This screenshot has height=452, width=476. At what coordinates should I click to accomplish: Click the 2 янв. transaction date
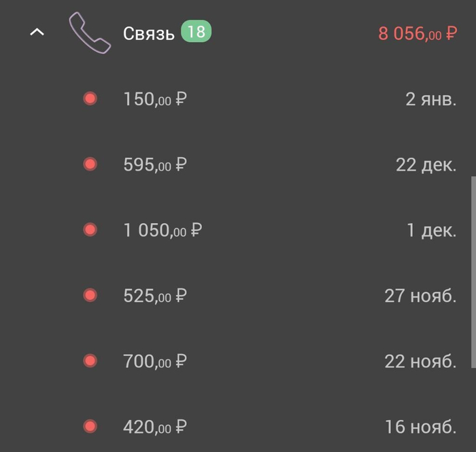coord(430,99)
